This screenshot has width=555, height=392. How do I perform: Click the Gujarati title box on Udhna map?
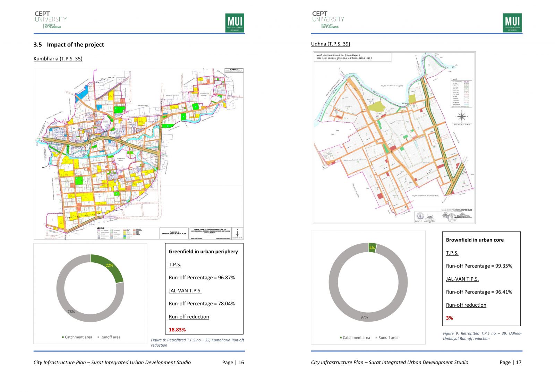[x=353, y=57]
